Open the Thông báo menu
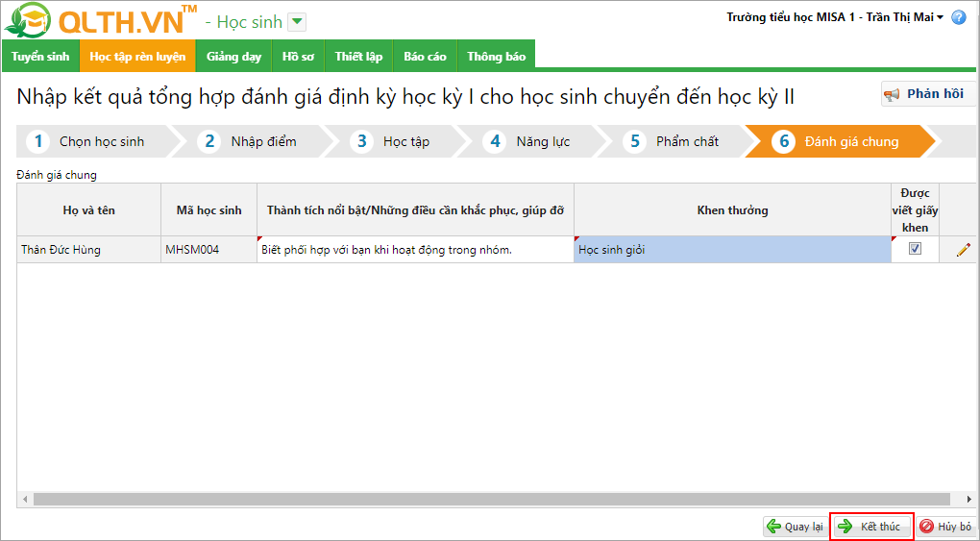Viewport: 980px width, 541px height. pos(497,57)
